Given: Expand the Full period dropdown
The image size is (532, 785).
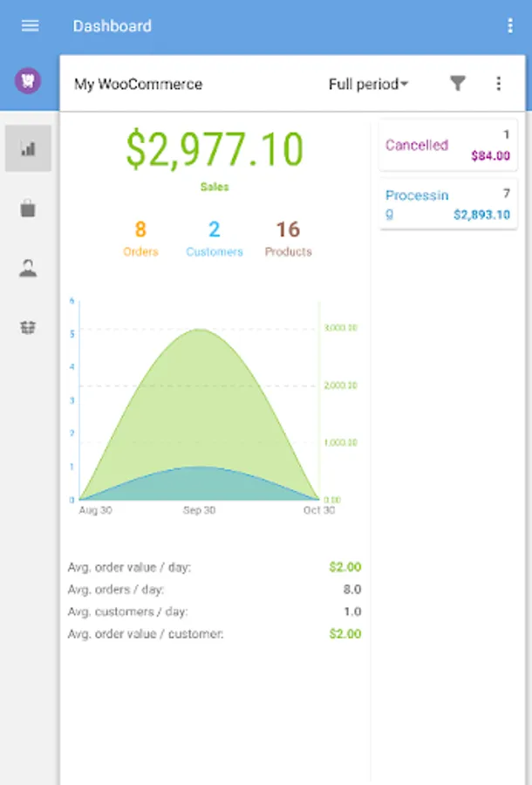Looking at the screenshot, I should pos(368,84).
